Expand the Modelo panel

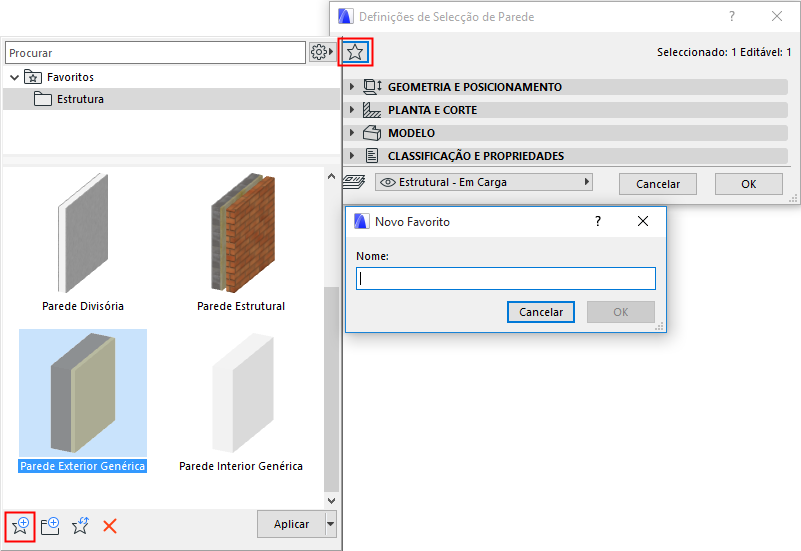[x=351, y=133]
